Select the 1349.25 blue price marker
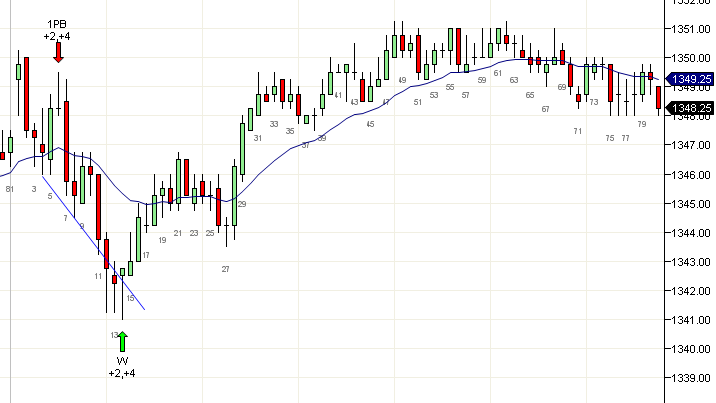 click(x=690, y=79)
